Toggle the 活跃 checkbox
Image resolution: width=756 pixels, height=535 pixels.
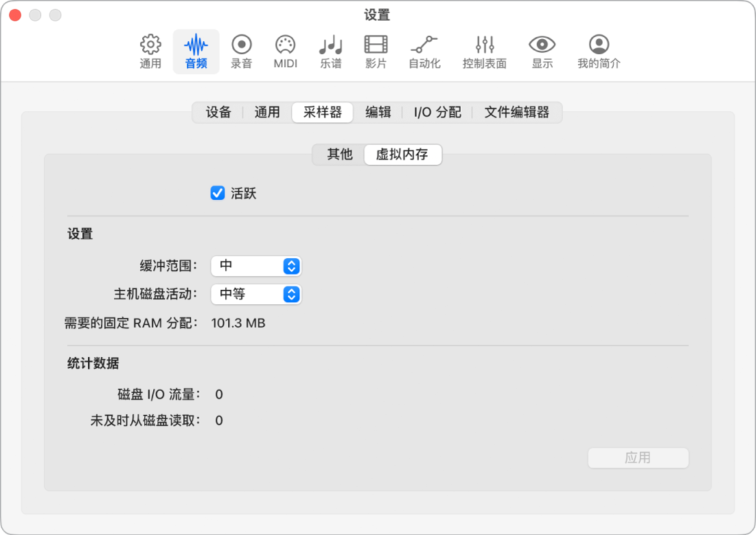point(218,193)
